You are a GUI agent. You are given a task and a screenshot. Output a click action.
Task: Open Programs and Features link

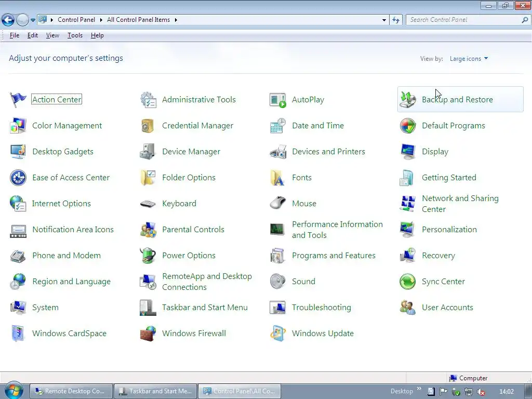click(334, 256)
